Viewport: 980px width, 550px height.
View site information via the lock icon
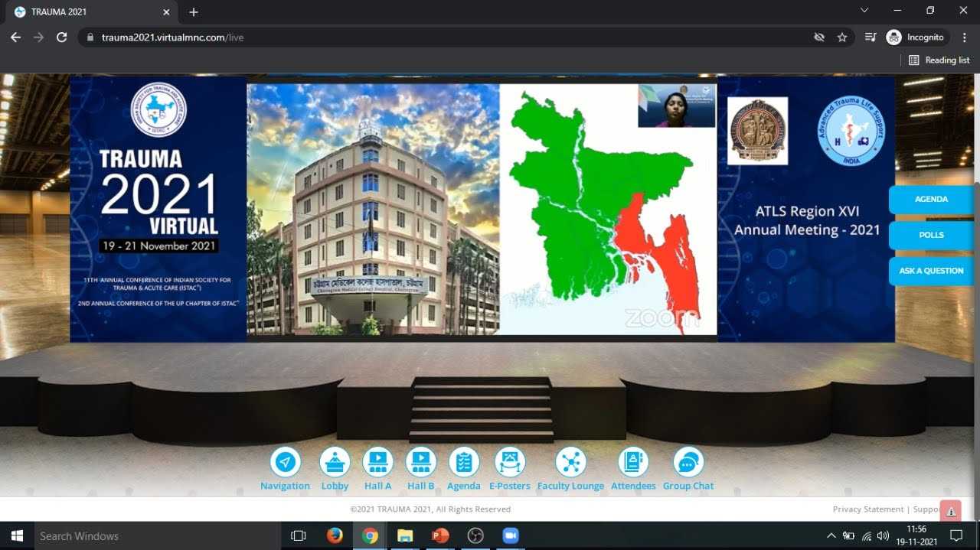coord(90,37)
